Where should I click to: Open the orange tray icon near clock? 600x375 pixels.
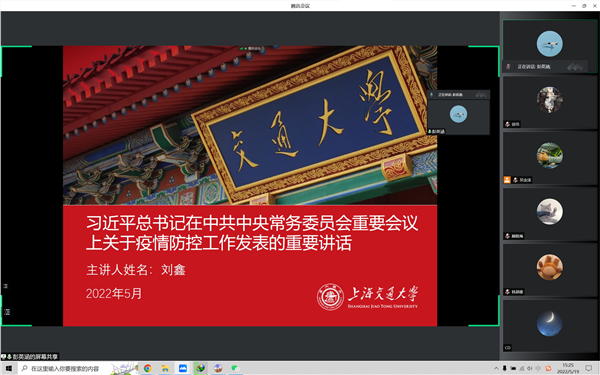pos(548,368)
